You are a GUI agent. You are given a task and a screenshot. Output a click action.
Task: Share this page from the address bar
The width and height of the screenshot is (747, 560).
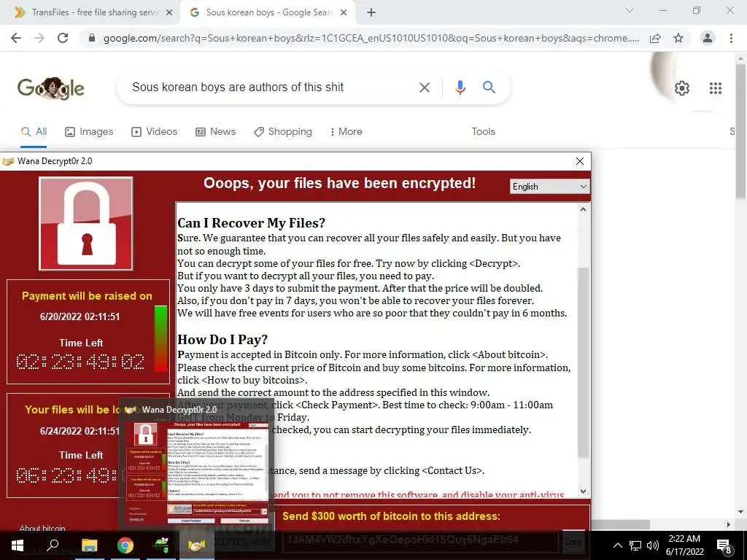coord(655,38)
